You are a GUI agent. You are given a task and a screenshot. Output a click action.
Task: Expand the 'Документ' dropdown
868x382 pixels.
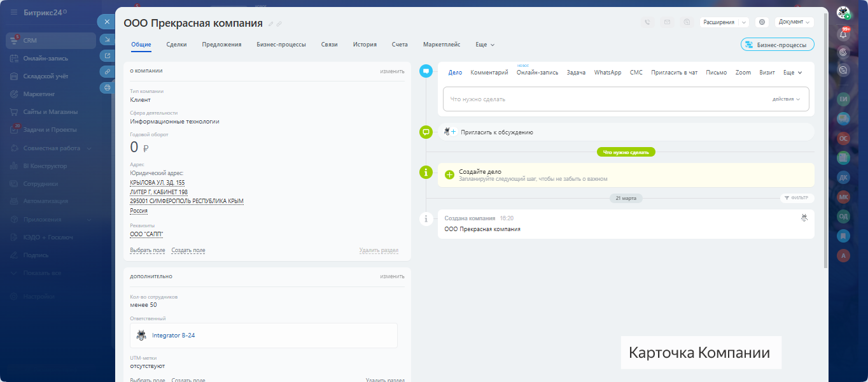pos(794,22)
